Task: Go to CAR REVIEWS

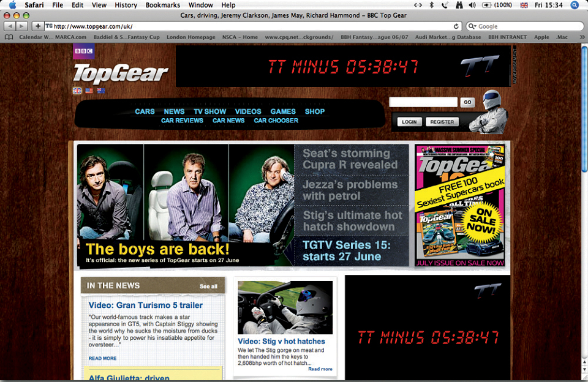Action: coord(183,121)
